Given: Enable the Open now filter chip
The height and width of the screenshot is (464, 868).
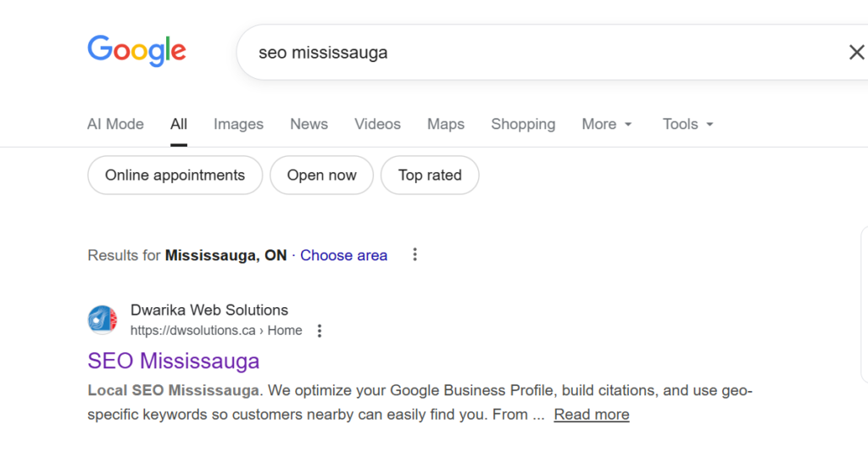Looking at the screenshot, I should (x=321, y=176).
